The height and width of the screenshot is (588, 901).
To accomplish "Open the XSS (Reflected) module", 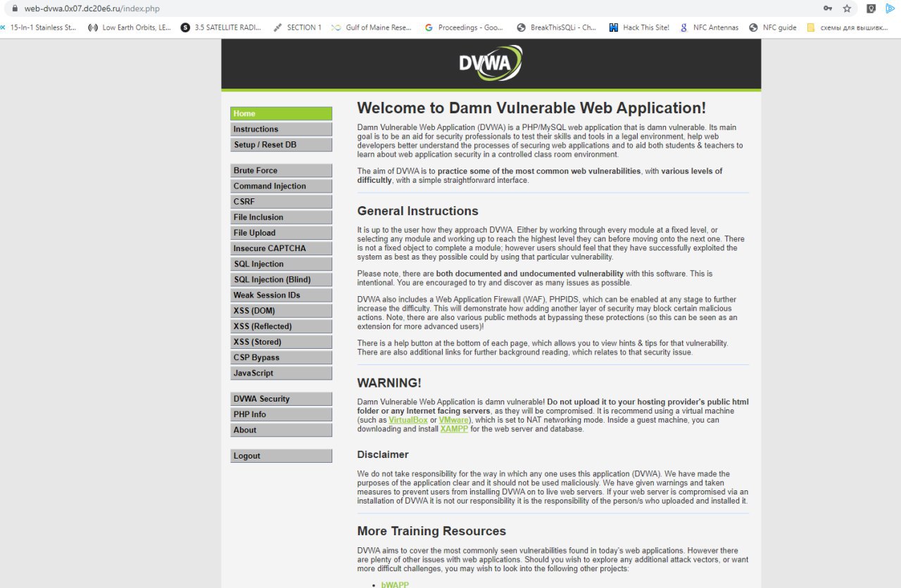I will pyautogui.click(x=281, y=326).
